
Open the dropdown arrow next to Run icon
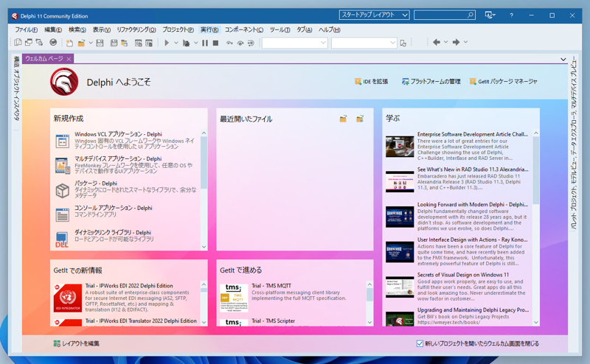[176, 43]
